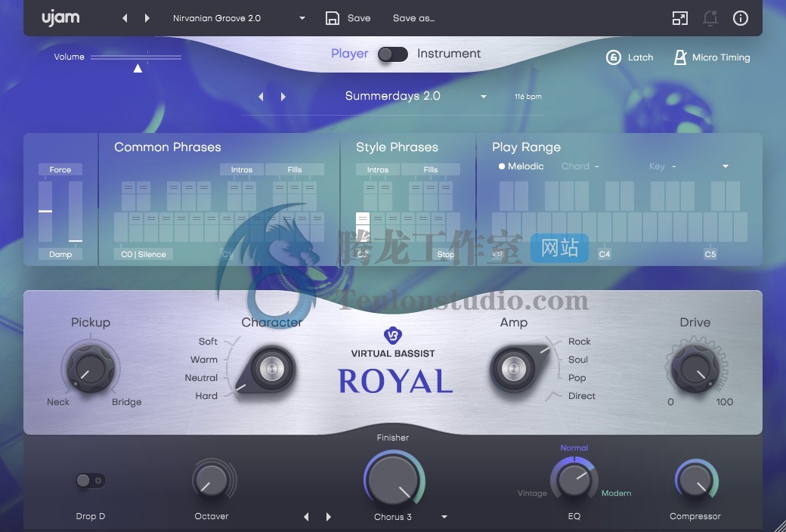Toggle the Drop D switch
Image resolution: width=786 pixels, height=532 pixels.
tap(90, 481)
